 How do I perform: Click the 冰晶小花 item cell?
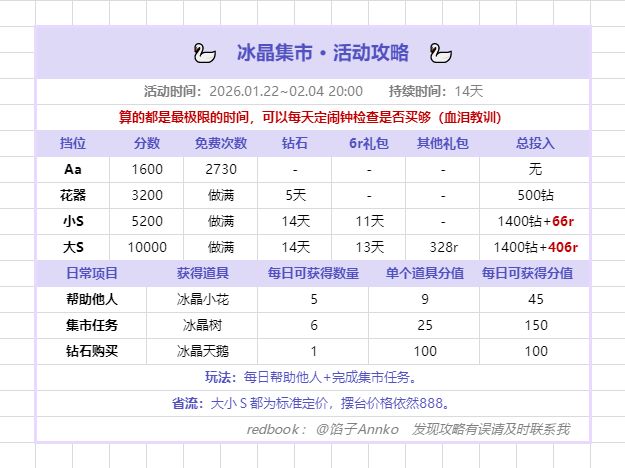pyautogui.click(x=202, y=299)
